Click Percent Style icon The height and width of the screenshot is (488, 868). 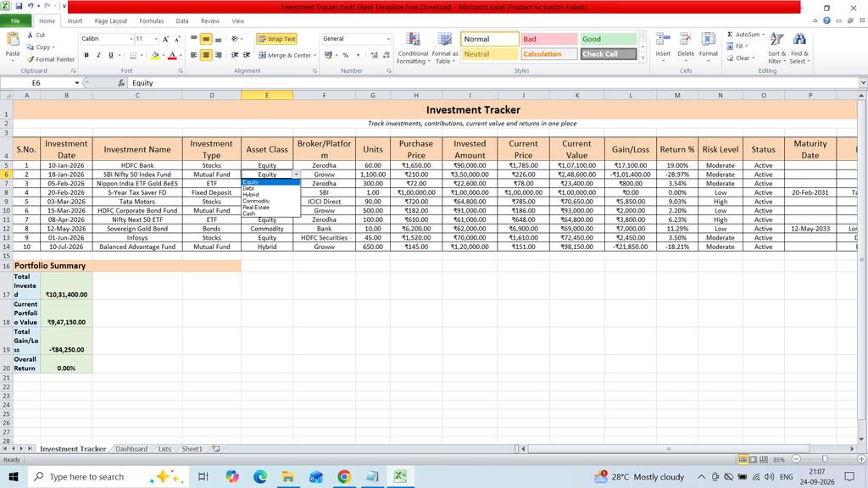(x=346, y=55)
